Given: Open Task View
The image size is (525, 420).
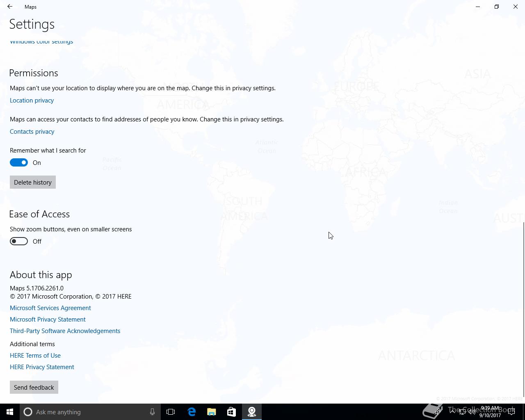Looking at the screenshot, I should [171, 412].
